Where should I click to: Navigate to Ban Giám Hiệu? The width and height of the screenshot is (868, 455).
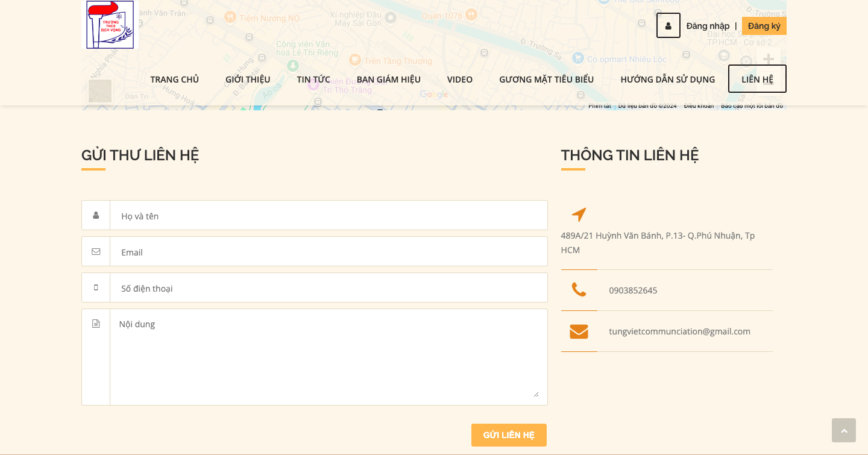pos(388,80)
